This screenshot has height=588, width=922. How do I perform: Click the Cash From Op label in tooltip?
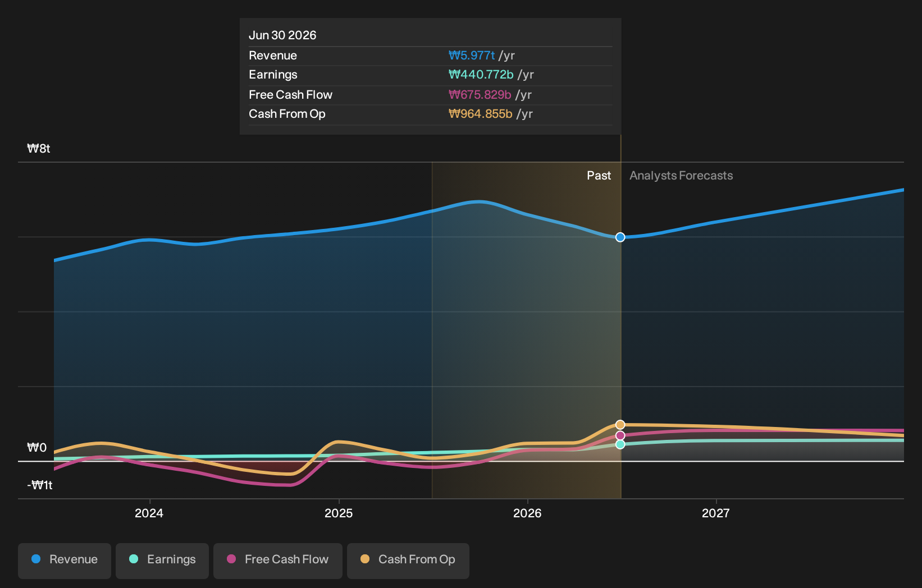click(x=287, y=114)
